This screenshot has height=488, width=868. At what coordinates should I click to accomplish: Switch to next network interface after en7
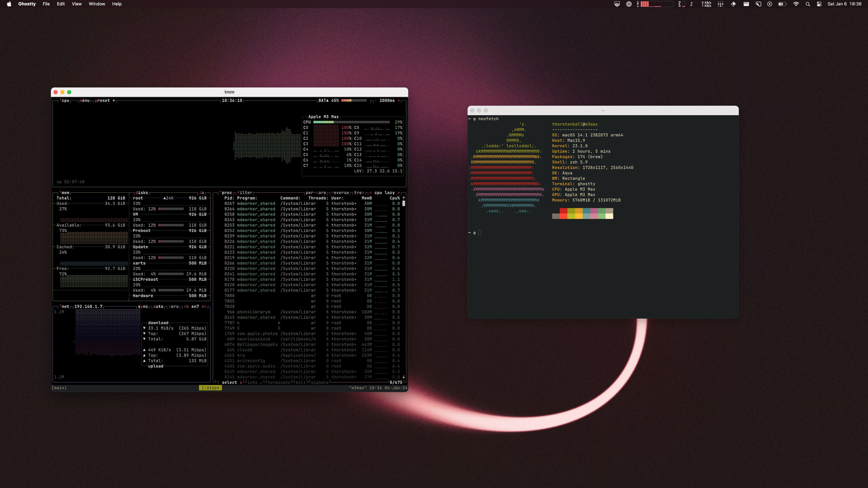pyautogui.click(x=204, y=306)
